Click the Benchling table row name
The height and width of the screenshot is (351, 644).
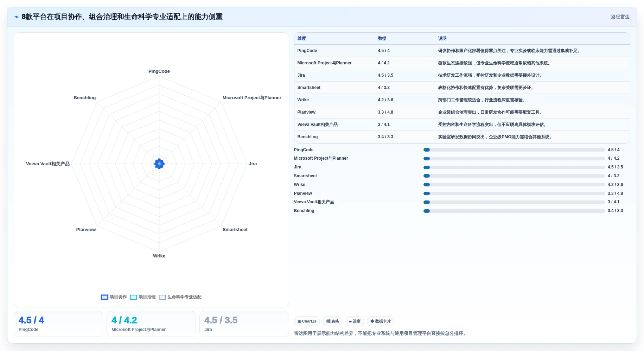coord(307,137)
